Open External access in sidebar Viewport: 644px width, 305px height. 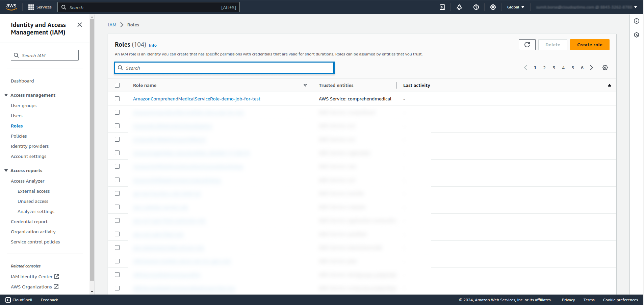pos(33,191)
